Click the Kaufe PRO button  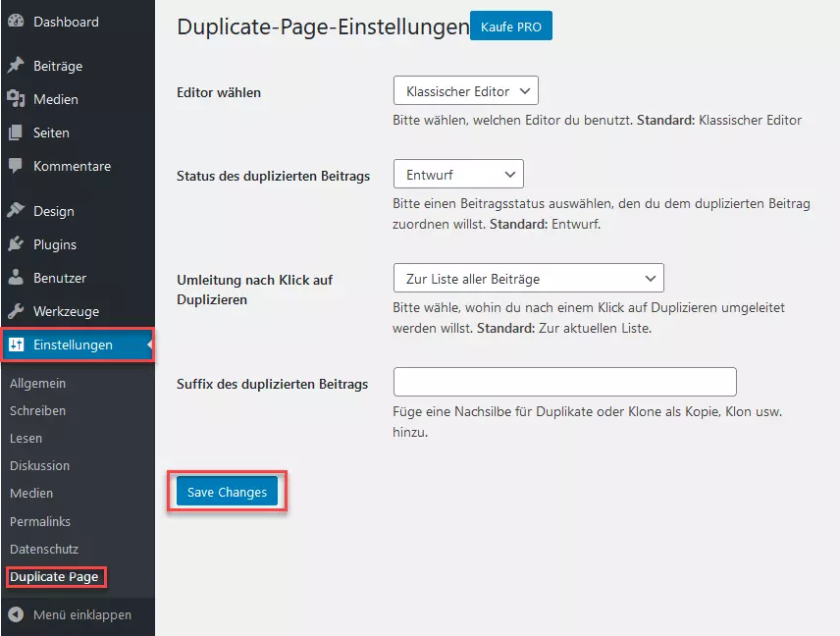pos(511,26)
